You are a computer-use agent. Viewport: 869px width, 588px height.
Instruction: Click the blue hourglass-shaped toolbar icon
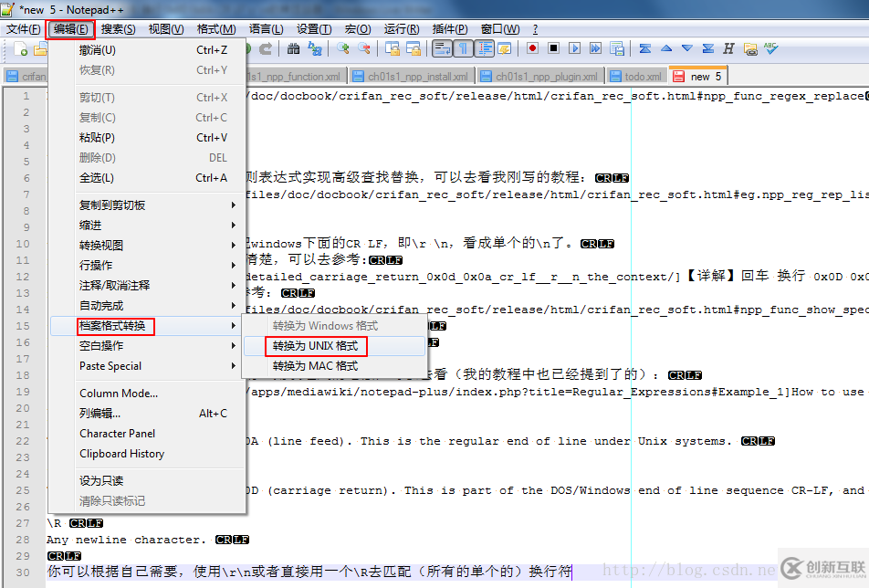(708, 48)
